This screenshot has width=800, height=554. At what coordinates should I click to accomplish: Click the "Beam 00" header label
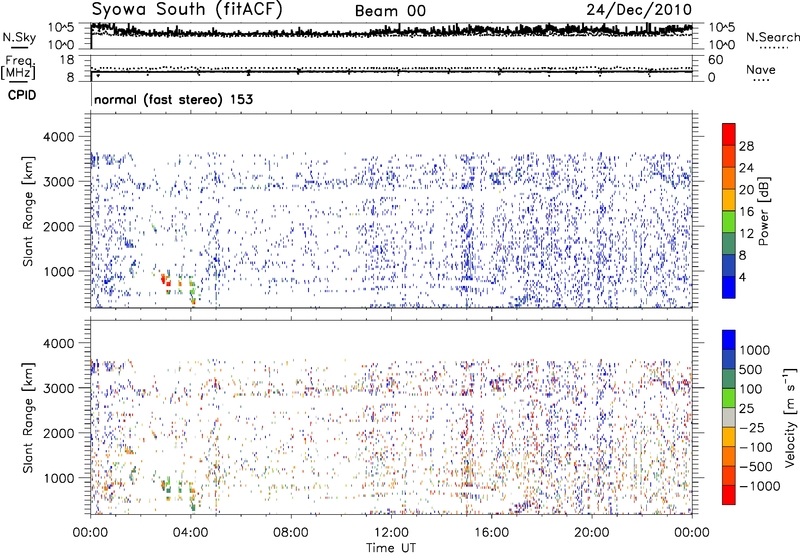[390, 11]
